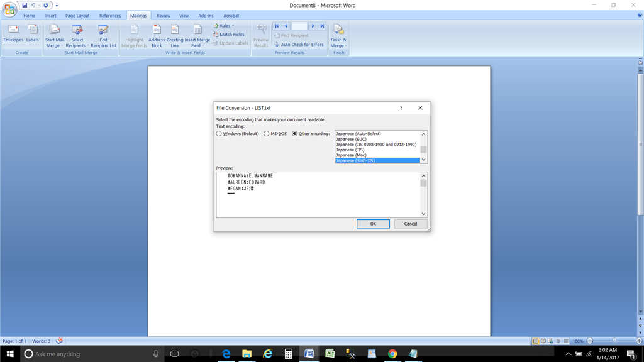Switch to Print Layout view in status bar
This screenshot has width=644, height=362.
(536, 341)
